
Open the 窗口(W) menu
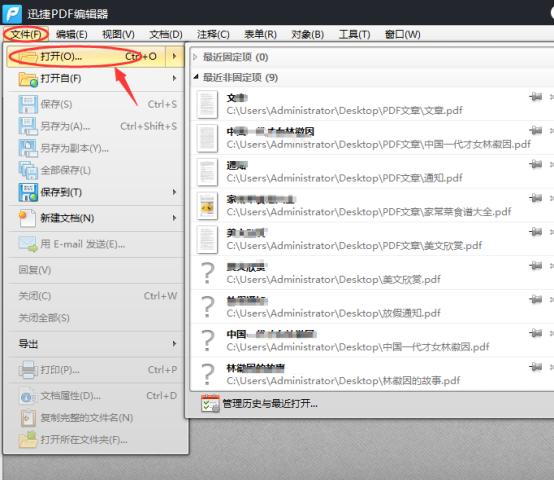(x=402, y=34)
